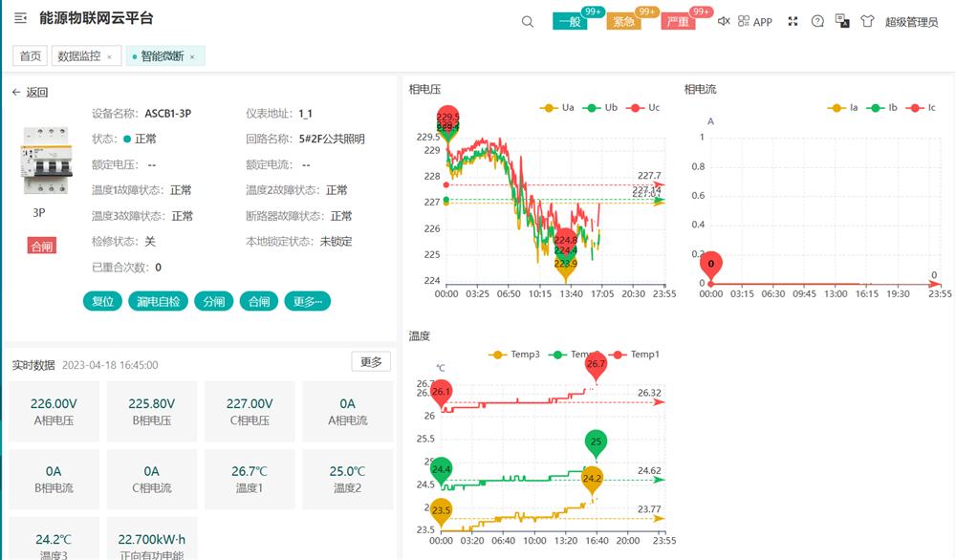Viewport: 956px width, 560px height.
Task: Click the green 25 marker on temperature chart
Action: (596, 442)
